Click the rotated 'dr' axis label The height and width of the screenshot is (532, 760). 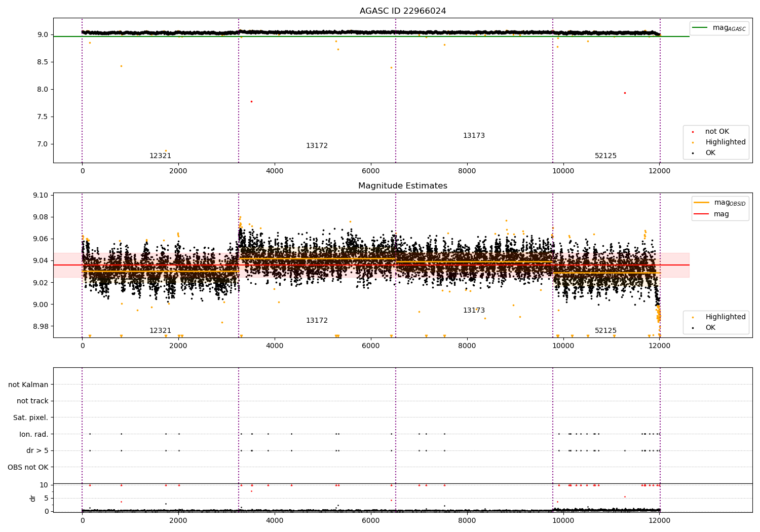click(33, 498)
